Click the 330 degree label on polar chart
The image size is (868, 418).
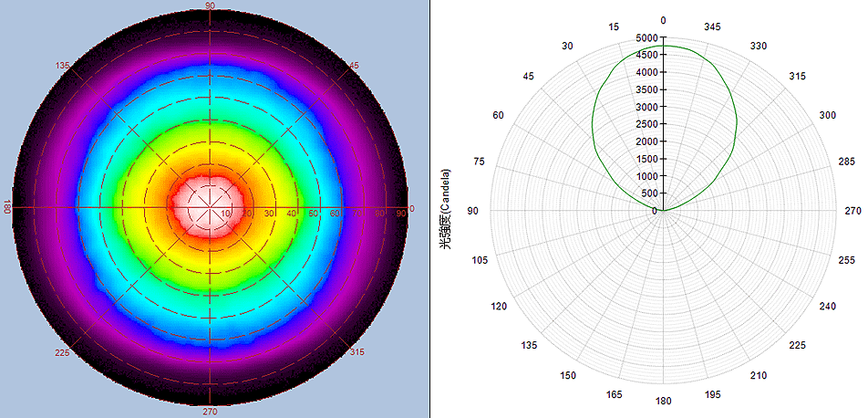coord(758,46)
